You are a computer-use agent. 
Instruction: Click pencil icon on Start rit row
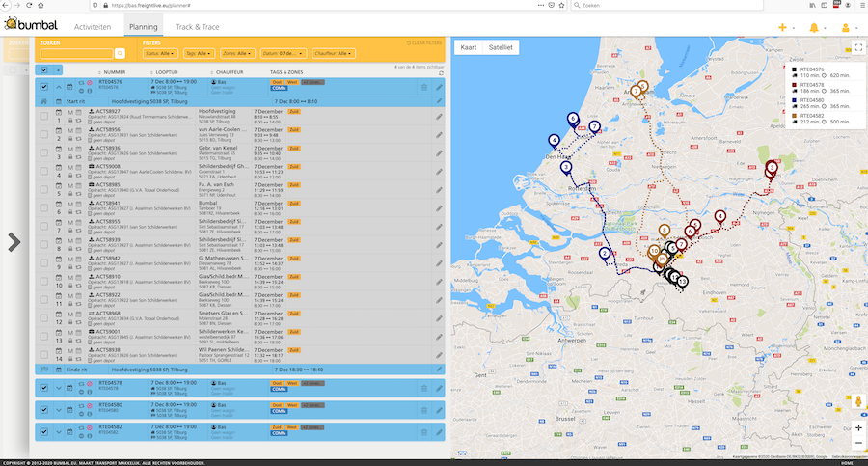point(439,101)
